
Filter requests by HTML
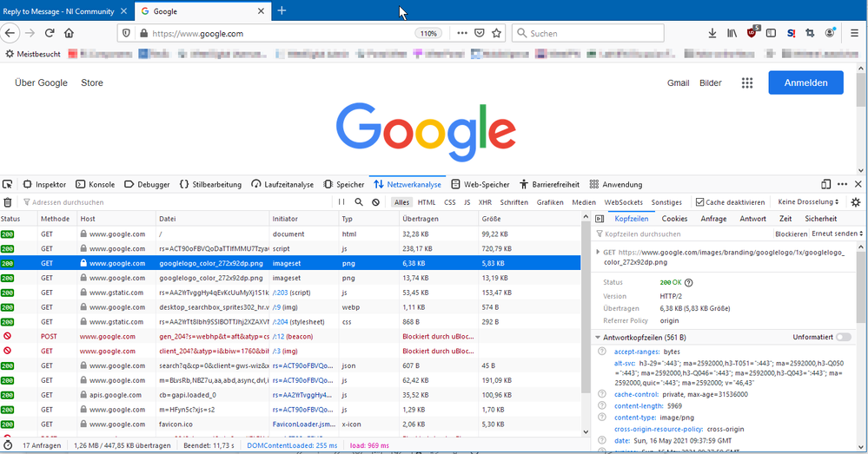[427, 202]
